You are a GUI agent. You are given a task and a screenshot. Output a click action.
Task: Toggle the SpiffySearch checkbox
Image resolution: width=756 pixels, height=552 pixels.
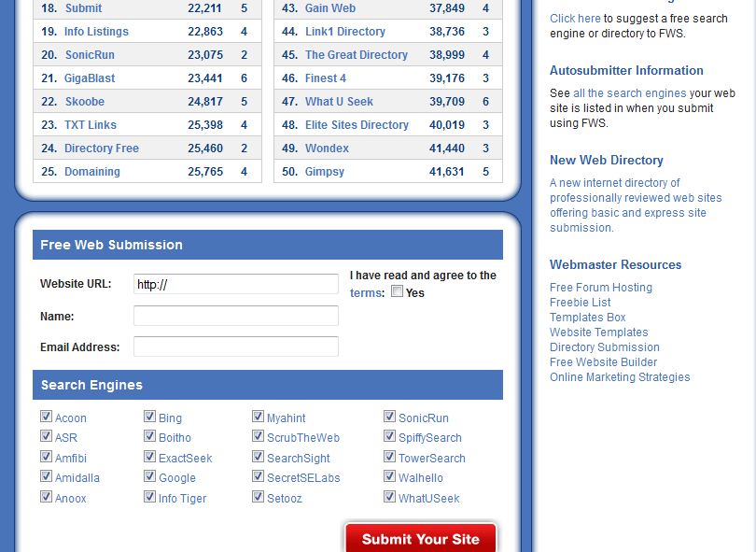click(389, 436)
